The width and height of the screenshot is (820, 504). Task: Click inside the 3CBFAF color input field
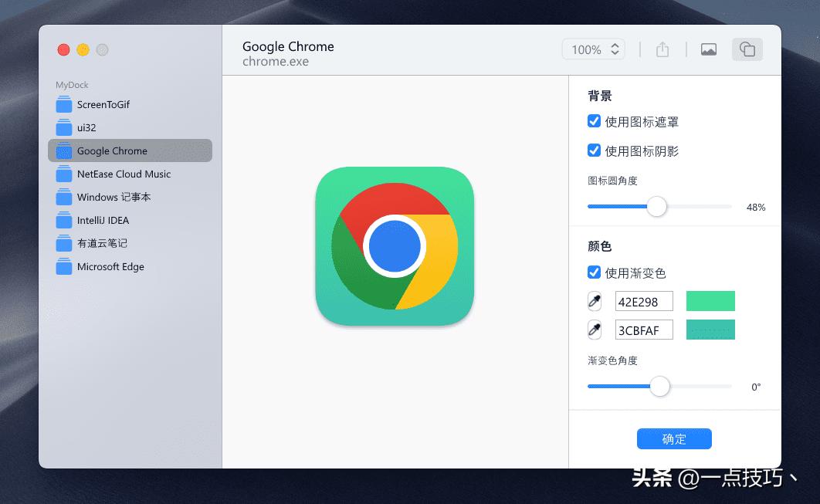[644, 330]
